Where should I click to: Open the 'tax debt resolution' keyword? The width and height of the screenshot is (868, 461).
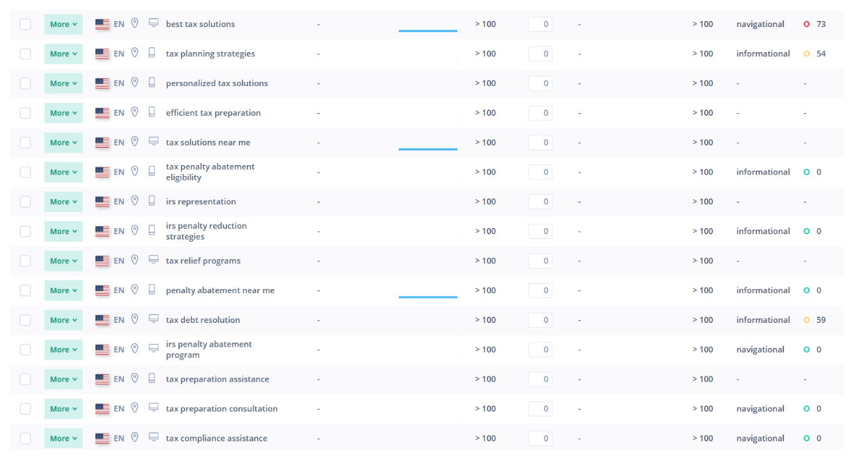point(202,320)
